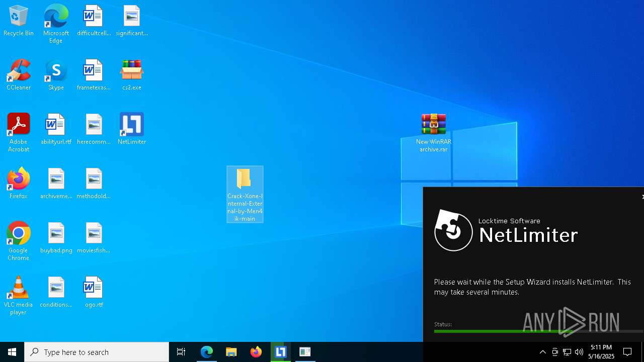
Task: Select the conditions... image file
Action: coord(56,293)
